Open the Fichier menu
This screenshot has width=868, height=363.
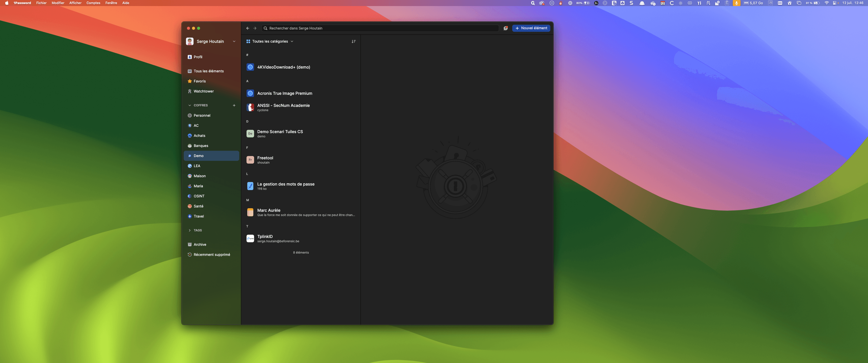[x=41, y=3]
